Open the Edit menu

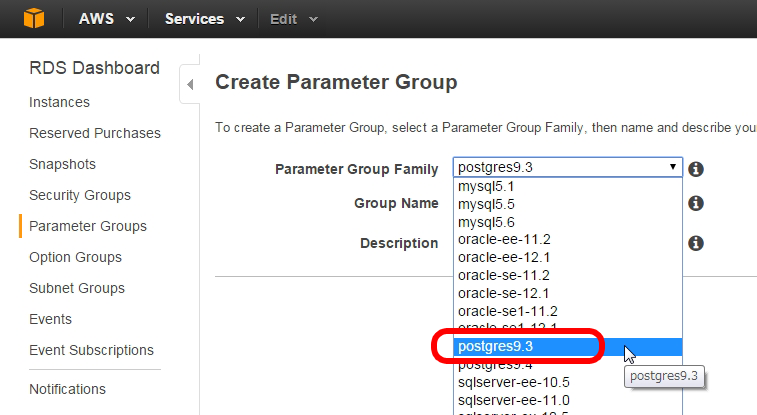coord(294,19)
